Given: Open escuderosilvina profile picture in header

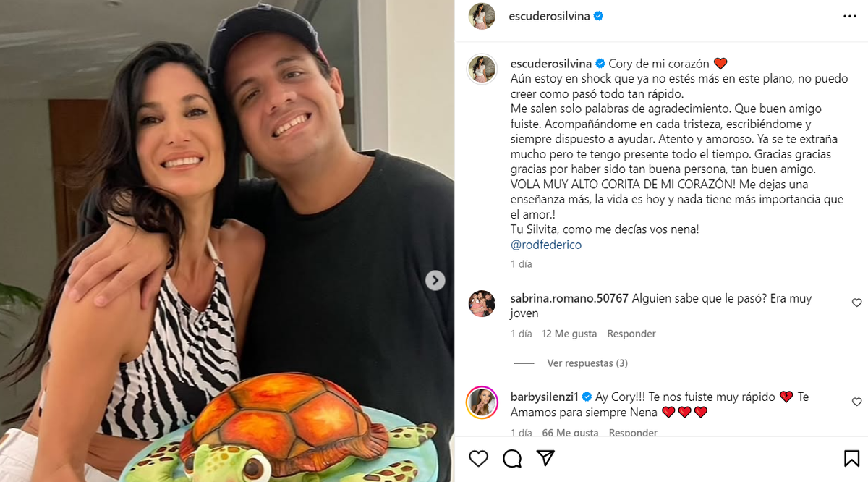Looking at the screenshot, I should [482, 16].
